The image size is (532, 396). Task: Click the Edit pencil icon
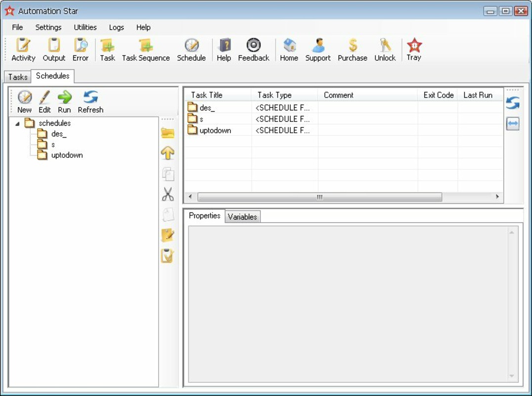point(44,102)
